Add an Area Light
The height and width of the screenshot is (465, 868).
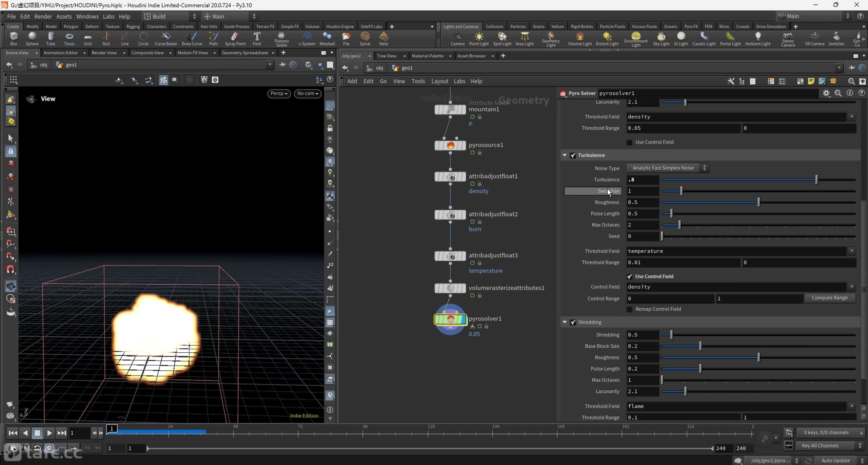[x=525, y=39]
